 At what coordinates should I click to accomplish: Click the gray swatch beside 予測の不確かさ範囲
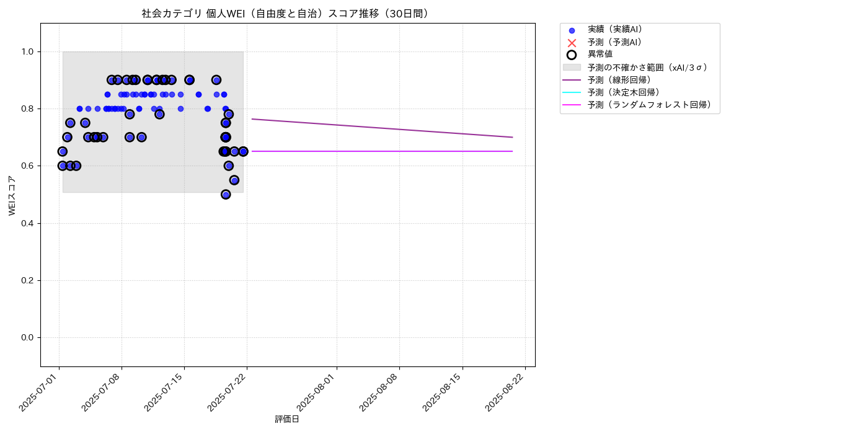[572, 67]
